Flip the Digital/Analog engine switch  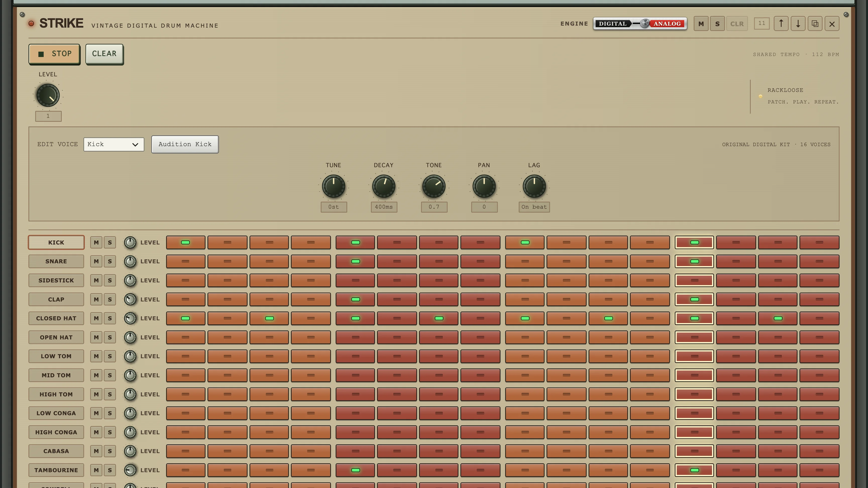640,24
